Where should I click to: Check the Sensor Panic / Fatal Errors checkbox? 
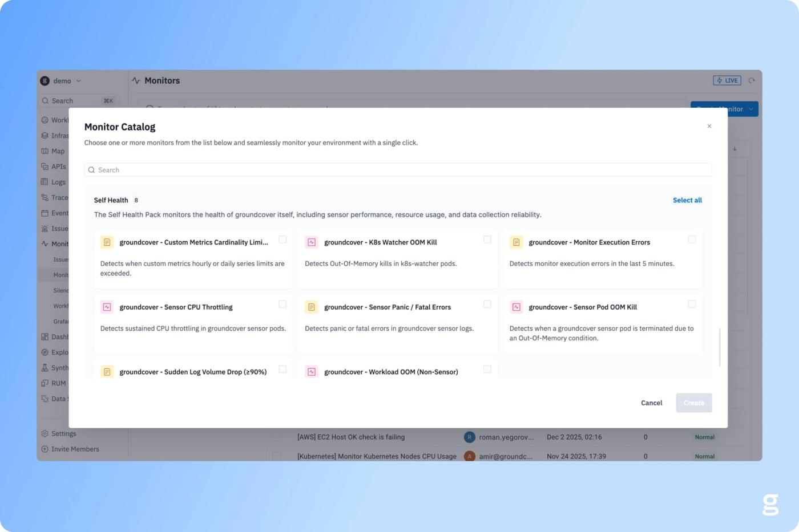pos(487,304)
